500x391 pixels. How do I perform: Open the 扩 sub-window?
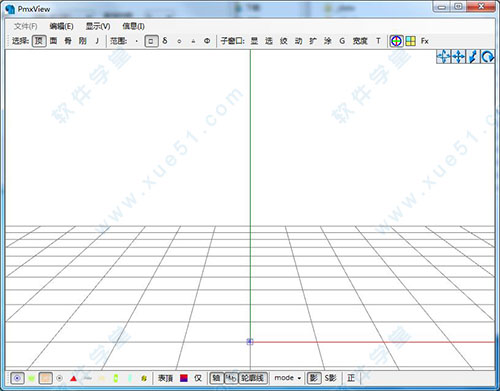click(313, 41)
